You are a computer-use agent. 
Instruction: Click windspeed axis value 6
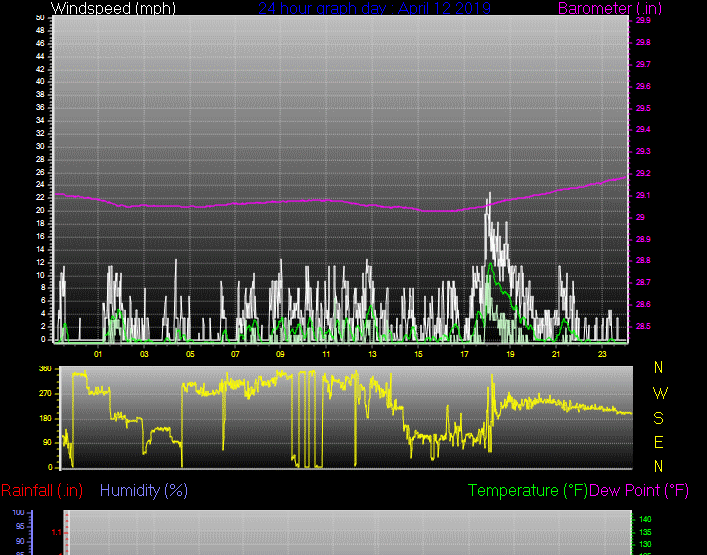tap(43, 301)
